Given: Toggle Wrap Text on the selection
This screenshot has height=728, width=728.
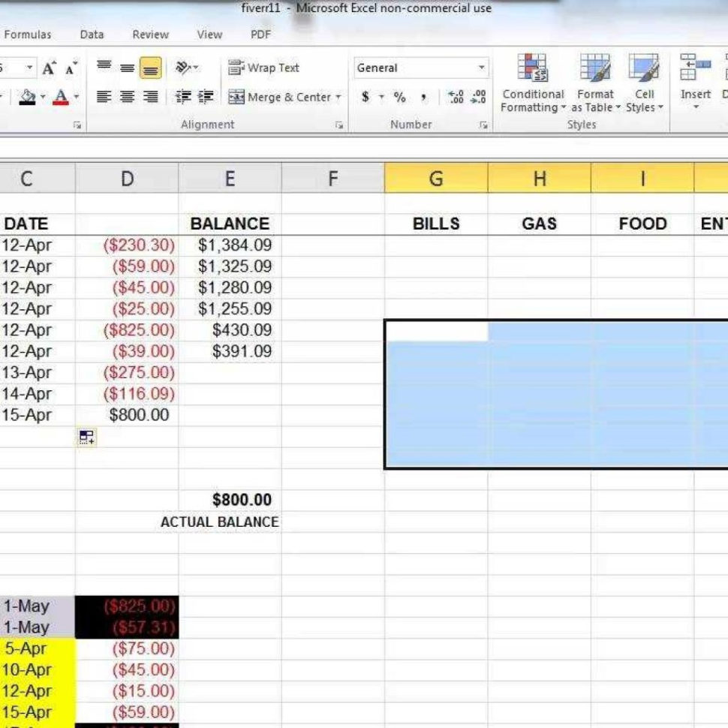Looking at the screenshot, I should 266,68.
